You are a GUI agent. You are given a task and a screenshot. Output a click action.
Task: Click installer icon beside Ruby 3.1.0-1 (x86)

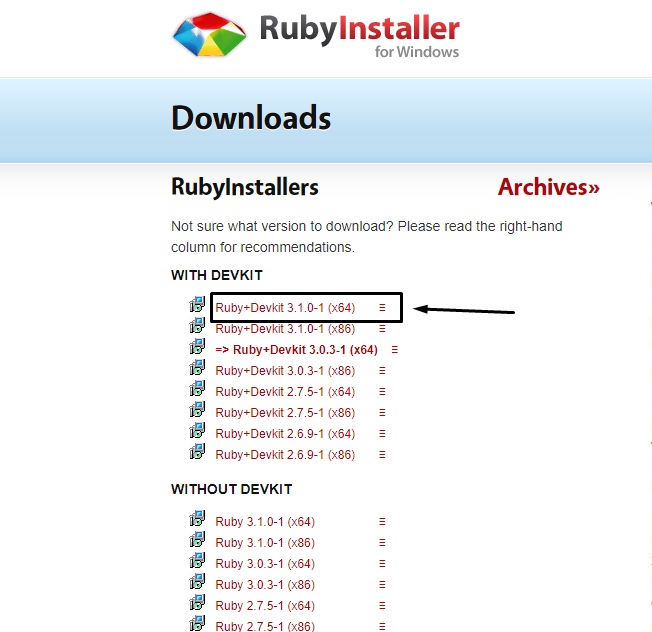point(198,539)
